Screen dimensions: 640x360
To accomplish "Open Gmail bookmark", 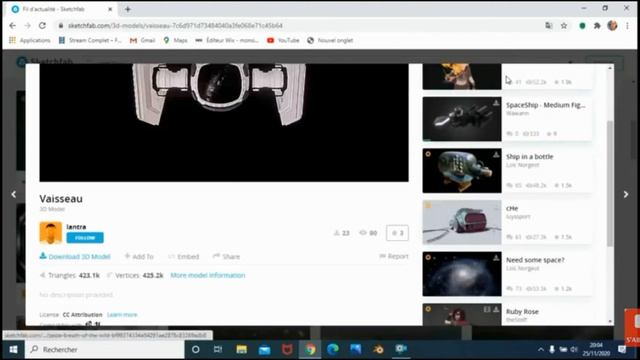I will pyautogui.click(x=142, y=40).
